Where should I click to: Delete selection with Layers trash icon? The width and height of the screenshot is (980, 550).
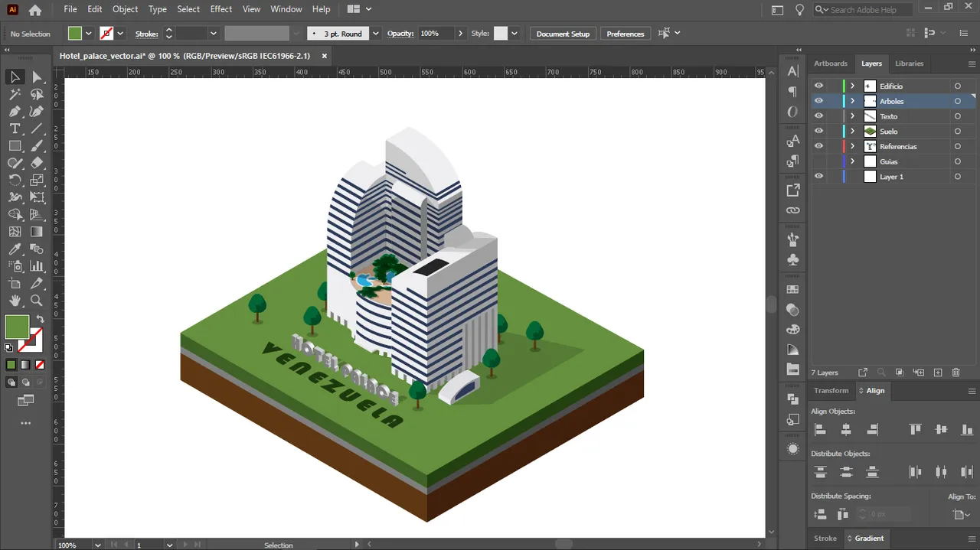(x=955, y=373)
